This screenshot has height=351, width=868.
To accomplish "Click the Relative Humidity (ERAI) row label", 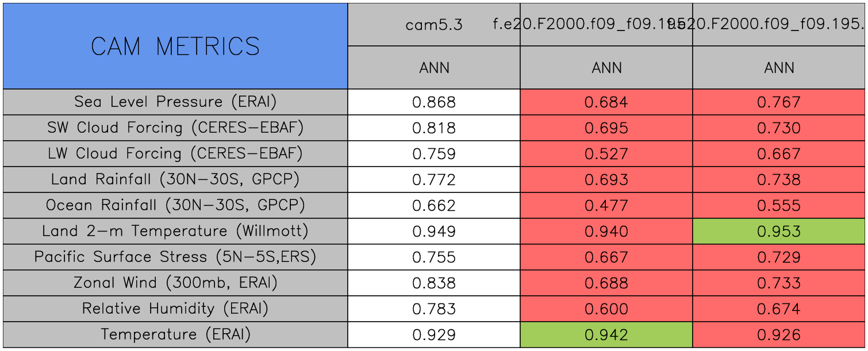I will point(175,309).
